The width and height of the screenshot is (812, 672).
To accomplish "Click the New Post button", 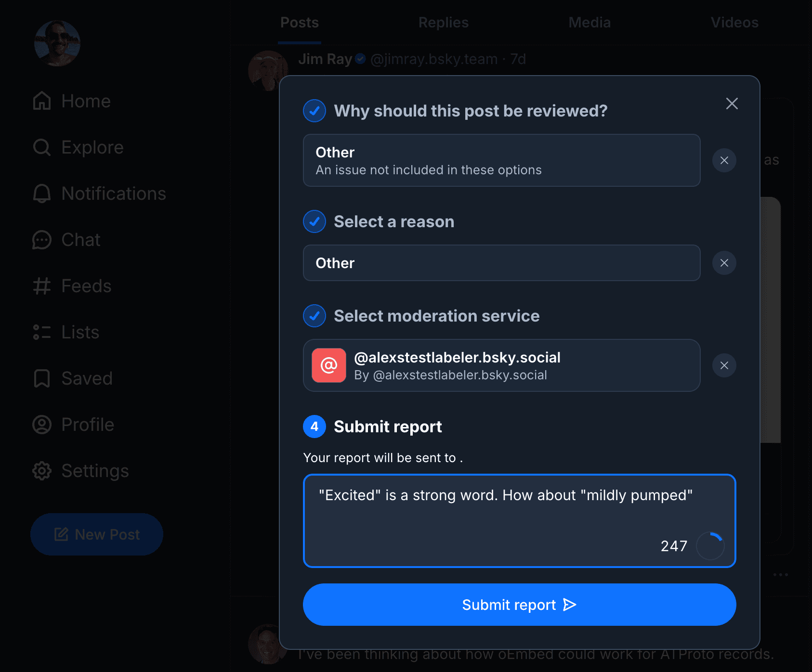I will [97, 534].
